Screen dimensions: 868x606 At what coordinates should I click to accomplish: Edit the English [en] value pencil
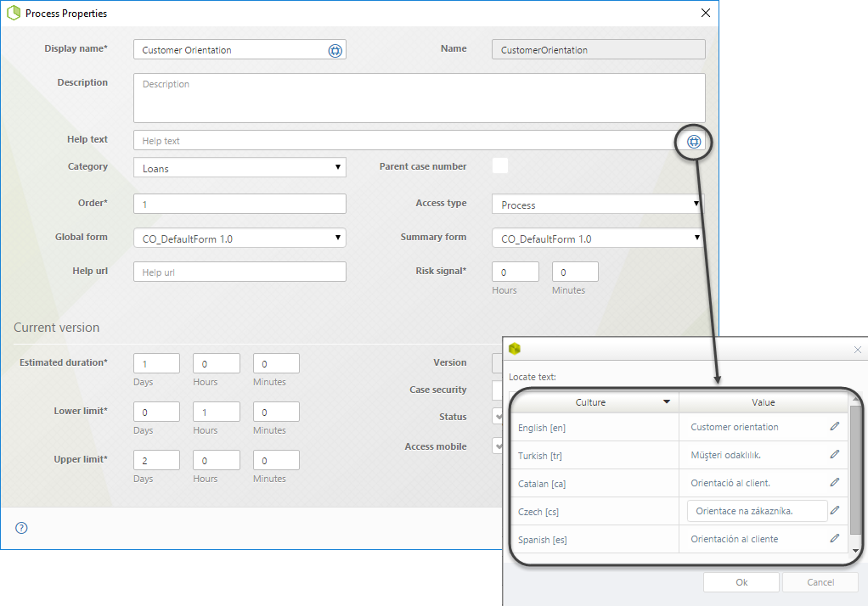pyautogui.click(x=835, y=426)
